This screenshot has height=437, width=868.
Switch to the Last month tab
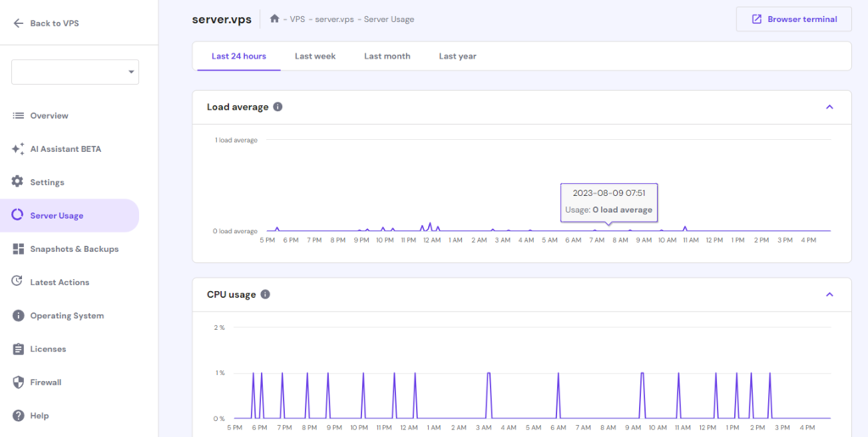click(x=387, y=56)
